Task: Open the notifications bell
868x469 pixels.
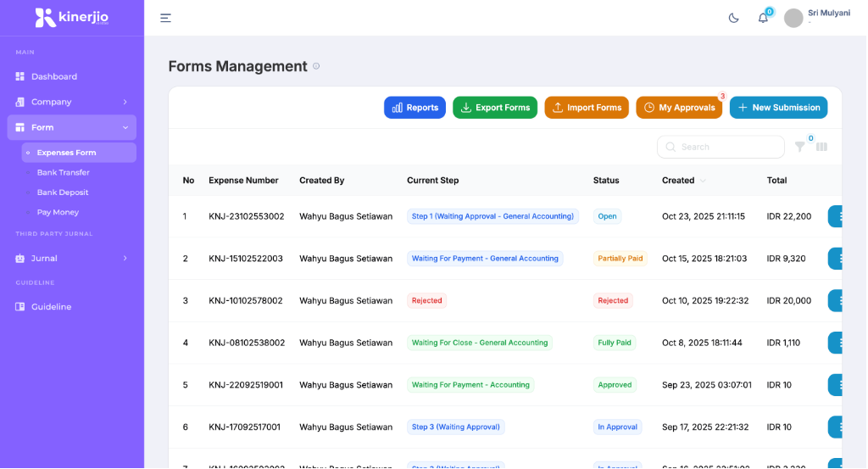Action: point(763,19)
